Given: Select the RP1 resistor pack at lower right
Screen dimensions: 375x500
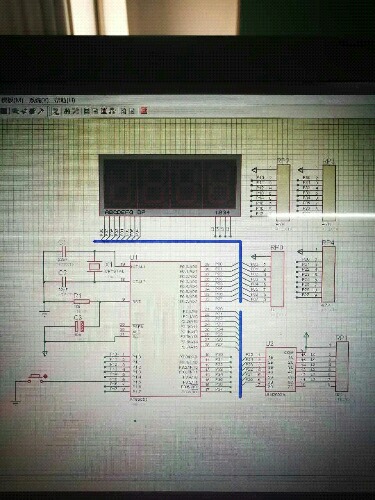Looking at the screenshot, I should pyautogui.click(x=342, y=366).
